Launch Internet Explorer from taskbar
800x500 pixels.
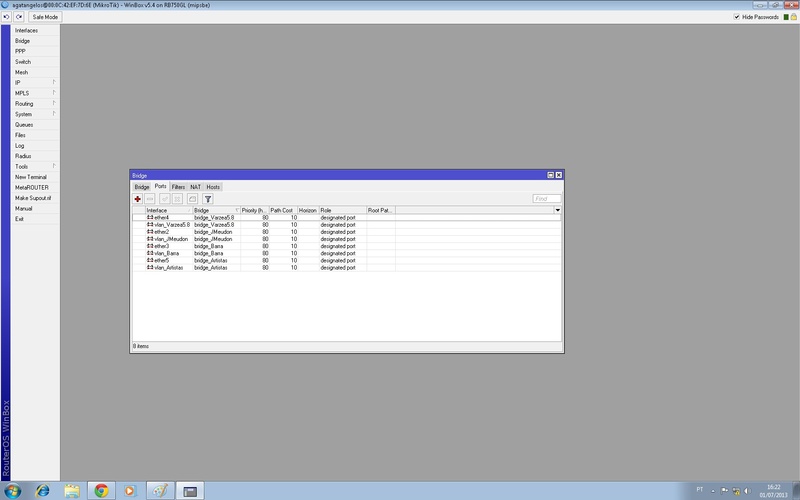pyautogui.click(x=43, y=491)
